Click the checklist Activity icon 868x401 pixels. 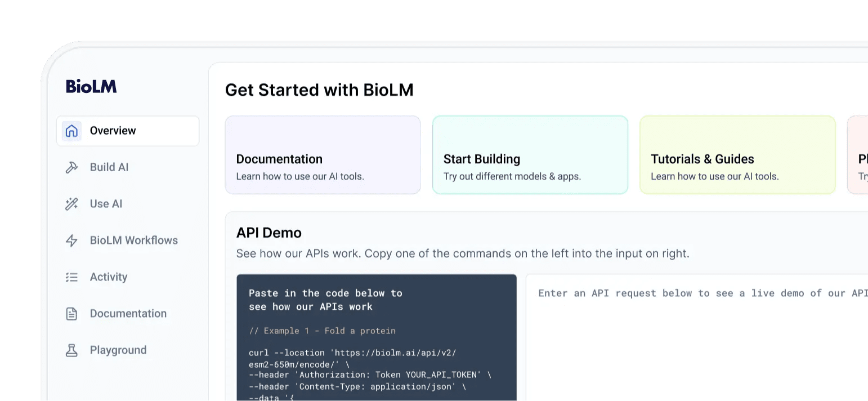coord(71,277)
